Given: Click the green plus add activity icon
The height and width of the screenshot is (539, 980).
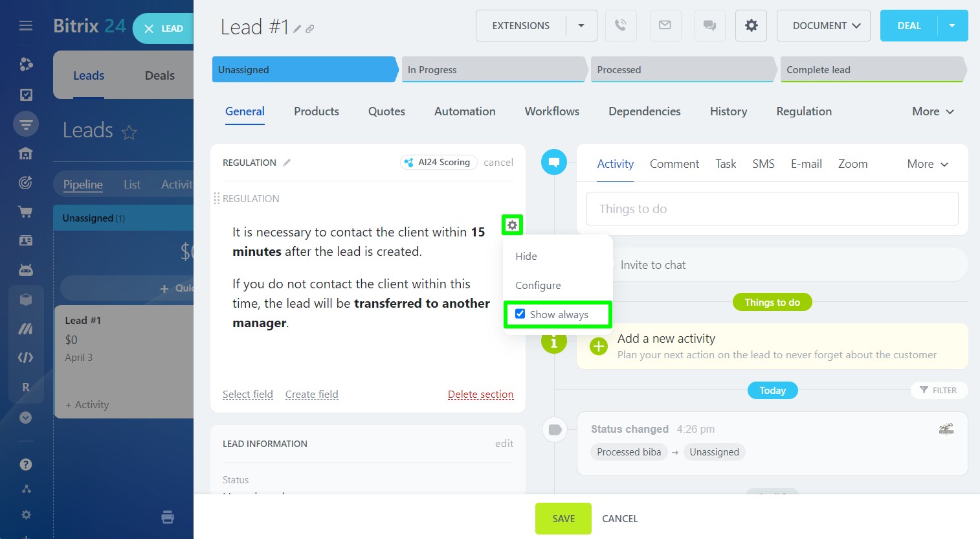Looking at the screenshot, I should pyautogui.click(x=599, y=347).
